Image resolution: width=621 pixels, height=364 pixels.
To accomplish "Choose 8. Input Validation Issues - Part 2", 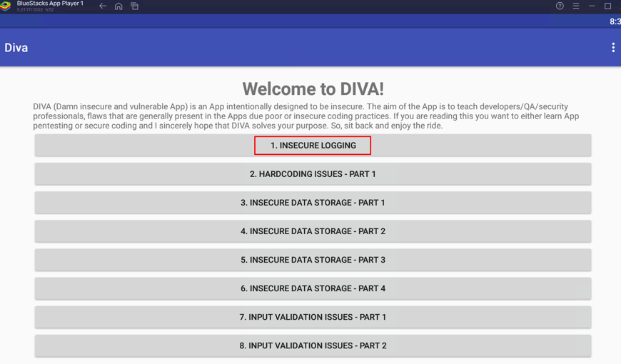I will pyautogui.click(x=313, y=345).
